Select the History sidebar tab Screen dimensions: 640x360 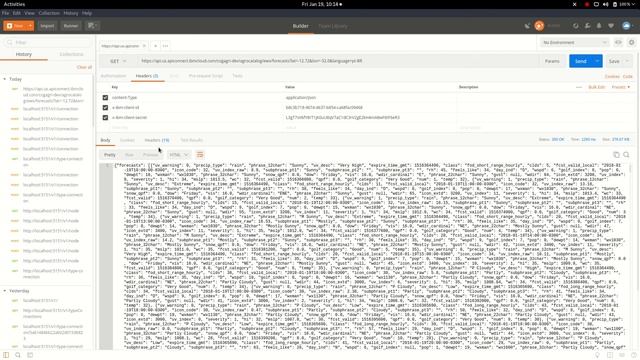(24, 54)
